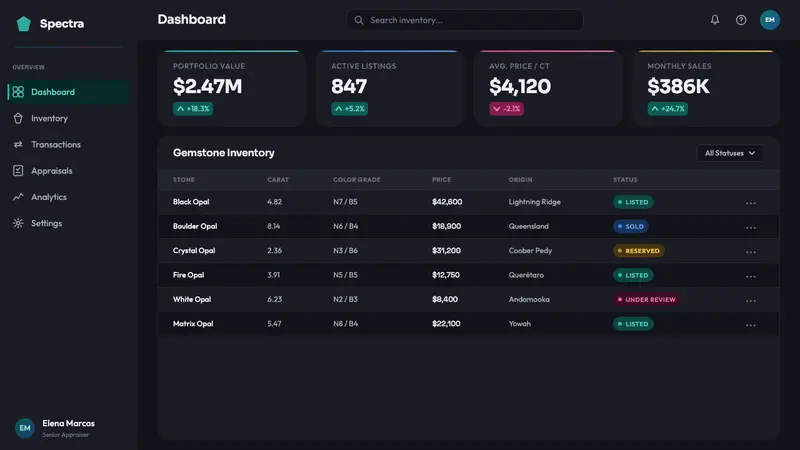Click the Coober Pedy origin cell
The width and height of the screenshot is (800, 450).
click(530, 251)
